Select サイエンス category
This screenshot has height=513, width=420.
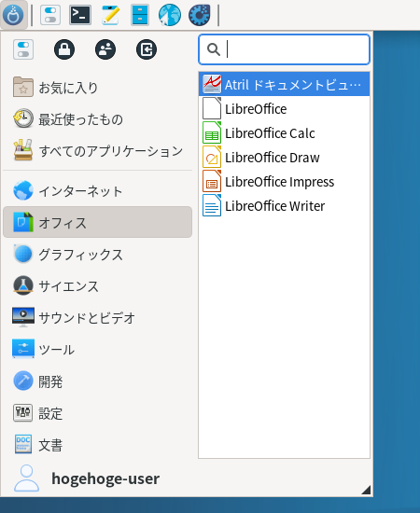(x=98, y=285)
